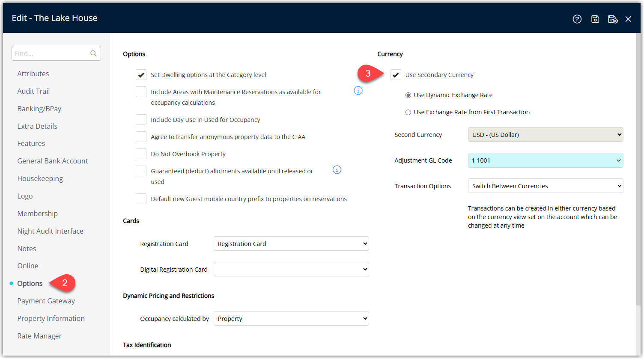The width and height of the screenshot is (644, 359).
Task: Open the help icon in header
Action: tap(577, 19)
